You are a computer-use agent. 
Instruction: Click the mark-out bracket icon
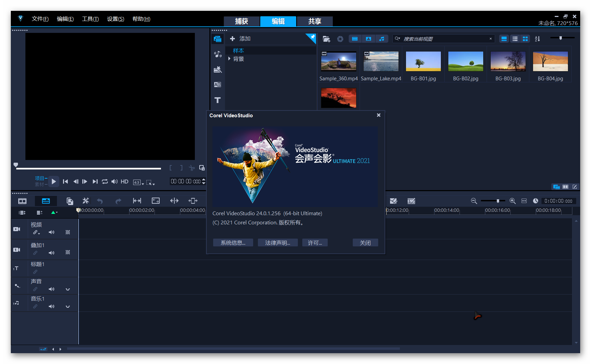pyautogui.click(x=181, y=168)
